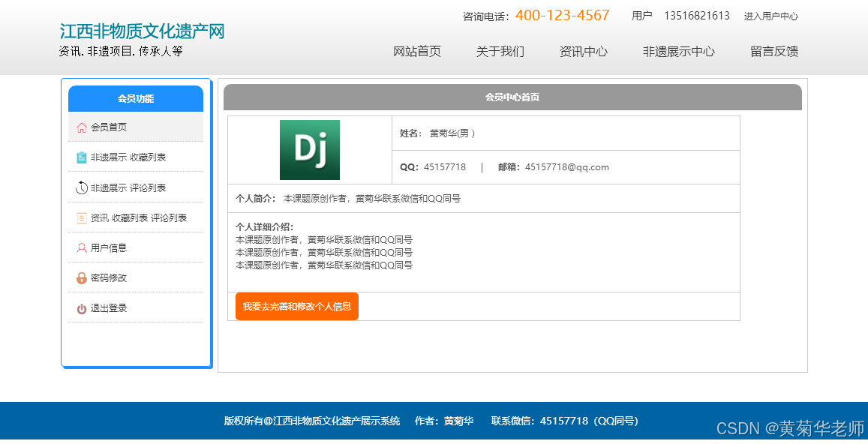Click the Django logo profile avatar
The width and height of the screenshot is (868, 444).
308,149
